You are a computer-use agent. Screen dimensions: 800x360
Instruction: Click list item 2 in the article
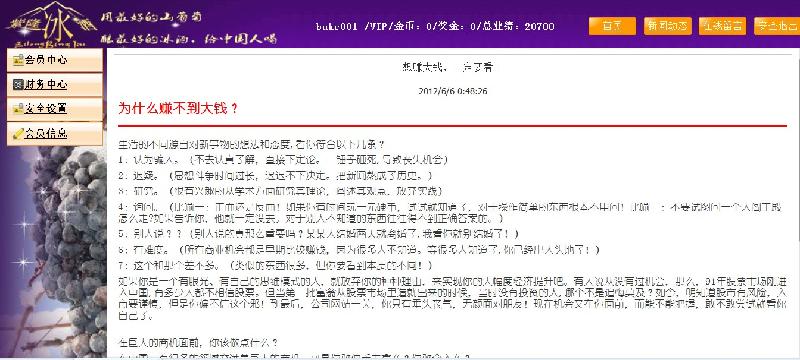click(276, 176)
